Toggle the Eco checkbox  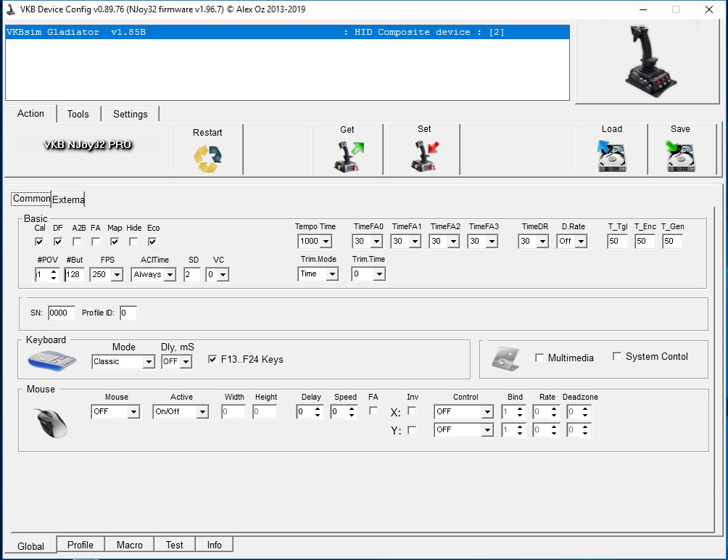(152, 242)
